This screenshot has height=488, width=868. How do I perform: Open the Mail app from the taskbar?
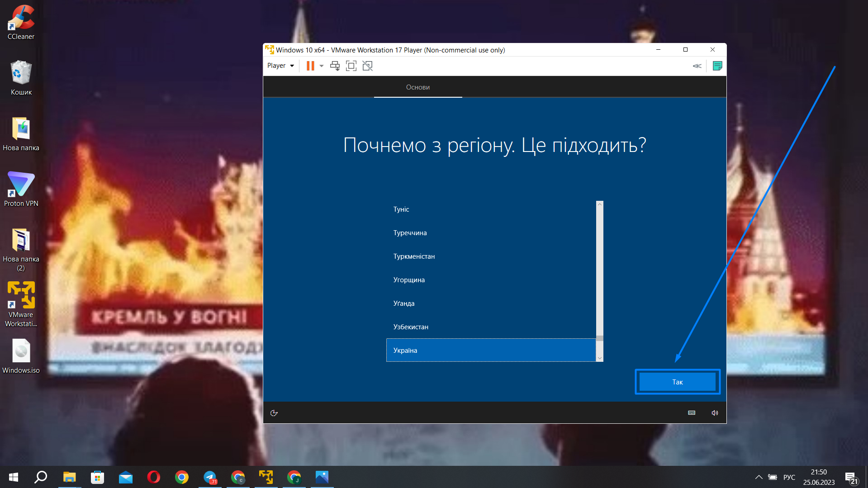[126, 477]
